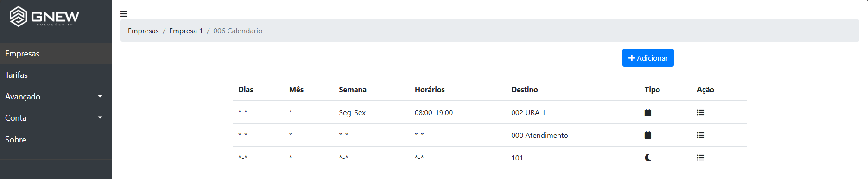Expand the Avançado sidebar dropdown
Screen dimensions: 868x179
(x=56, y=96)
